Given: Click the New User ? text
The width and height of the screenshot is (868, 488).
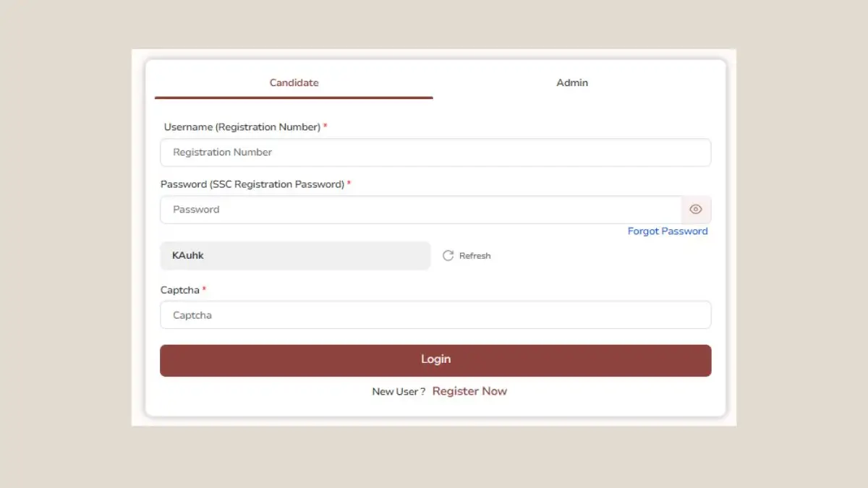Looking at the screenshot, I should click(x=399, y=392).
